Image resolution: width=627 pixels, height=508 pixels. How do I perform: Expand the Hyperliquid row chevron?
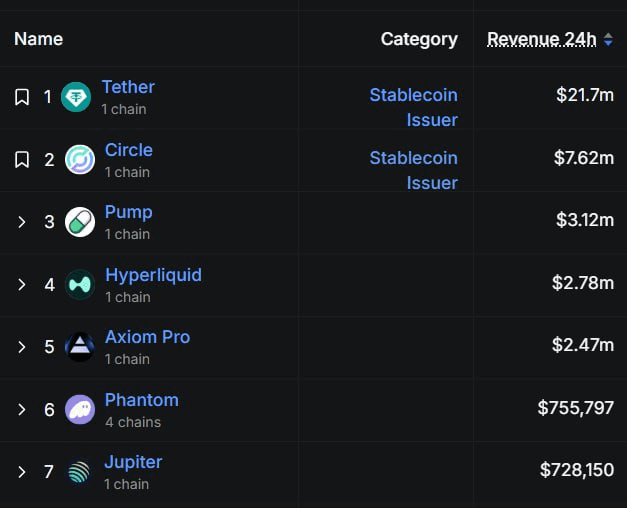pyautogui.click(x=22, y=284)
